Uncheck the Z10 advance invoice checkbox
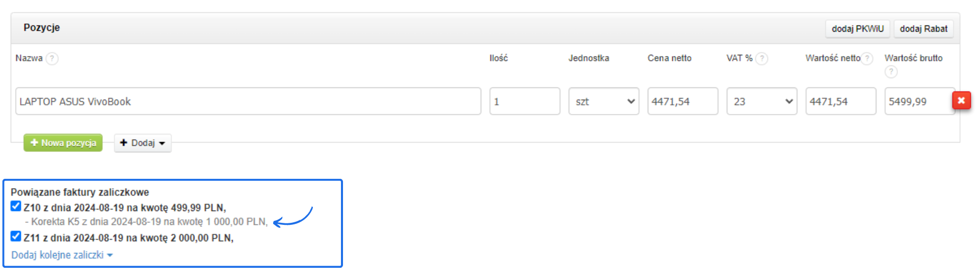Image resolution: width=980 pixels, height=278 pixels. (16, 206)
